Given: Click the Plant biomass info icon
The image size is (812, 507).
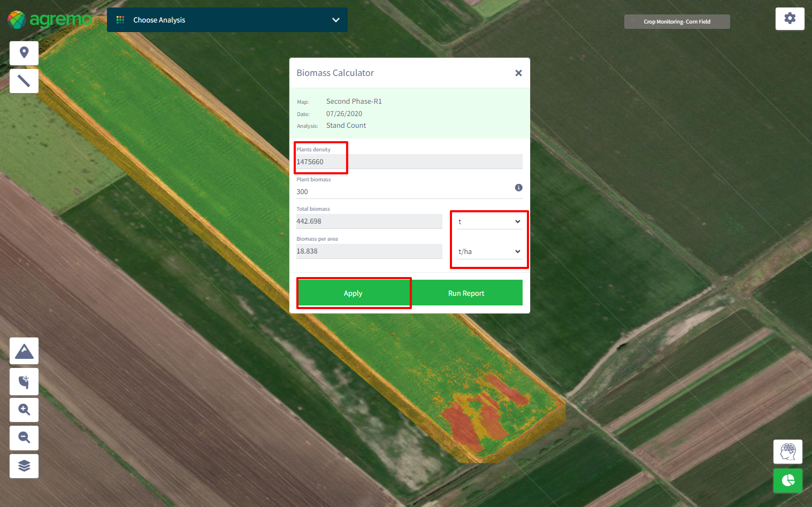Looking at the screenshot, I should tap(518, 188).
